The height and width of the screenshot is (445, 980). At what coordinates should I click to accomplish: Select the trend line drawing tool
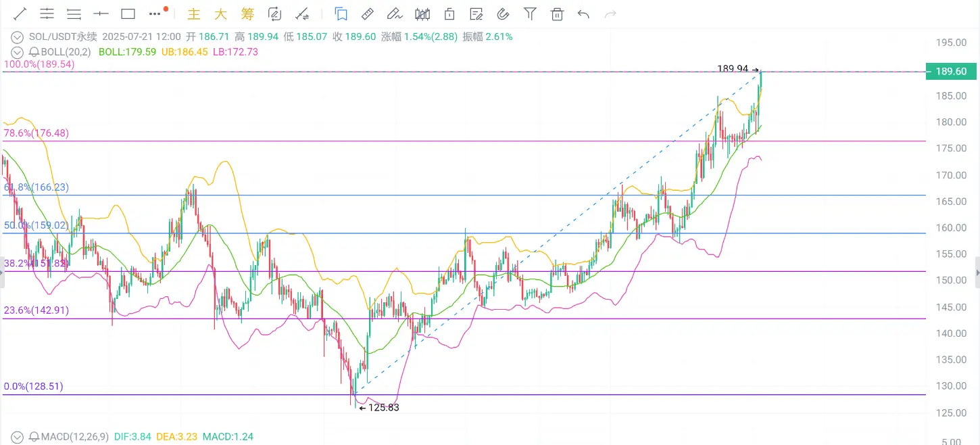(20, 14)
